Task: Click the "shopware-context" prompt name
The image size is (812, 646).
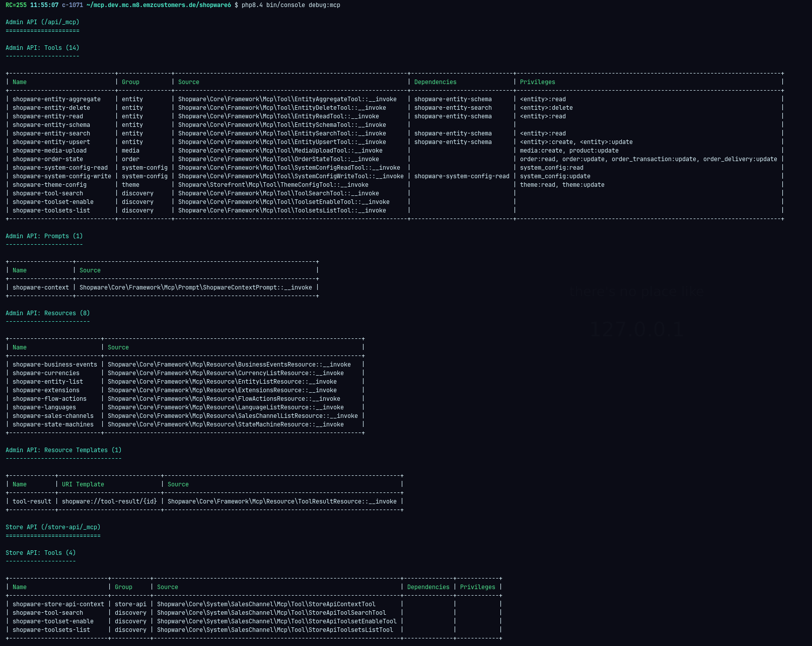Action: click(41, 288)
